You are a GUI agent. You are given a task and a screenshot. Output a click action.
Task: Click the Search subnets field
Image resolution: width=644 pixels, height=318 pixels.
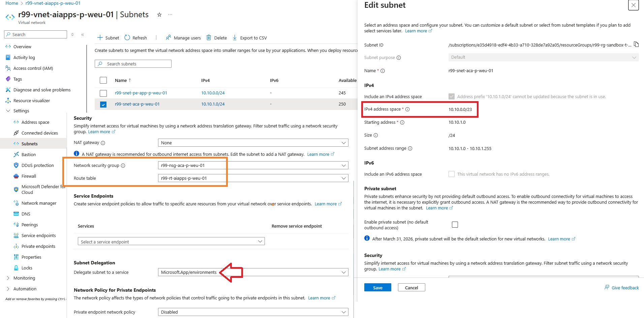(x=133, y=63)
